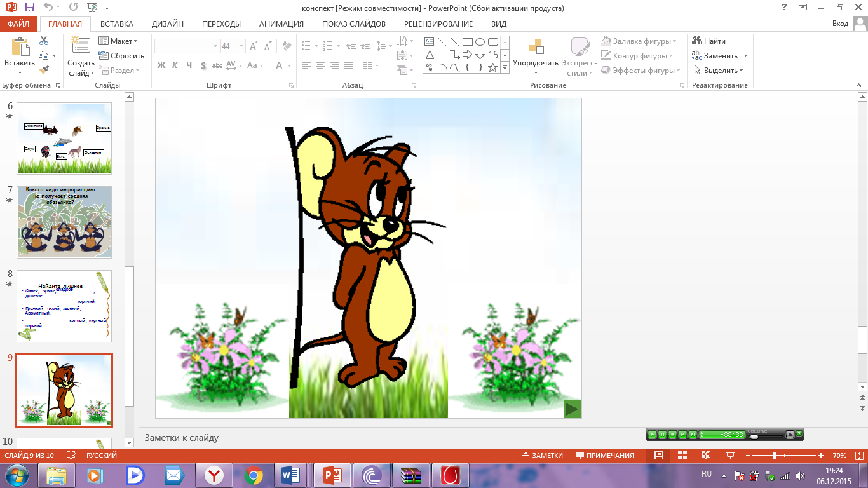
Task: Click the Undo arrow icon
Action: [50, 8]
